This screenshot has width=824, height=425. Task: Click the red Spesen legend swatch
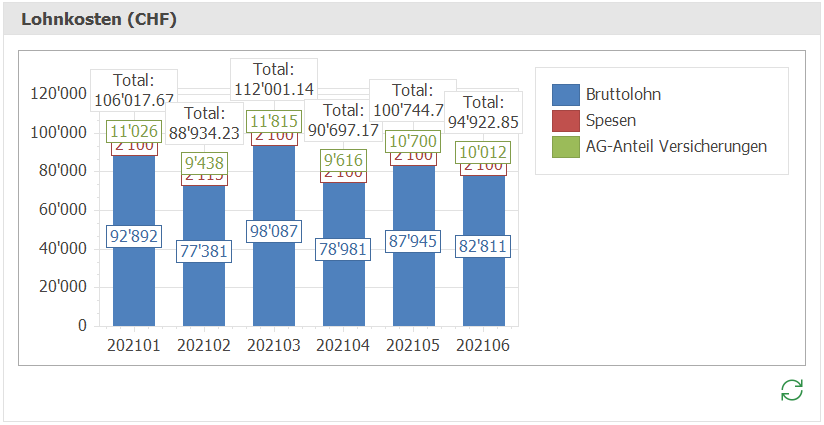565,121
